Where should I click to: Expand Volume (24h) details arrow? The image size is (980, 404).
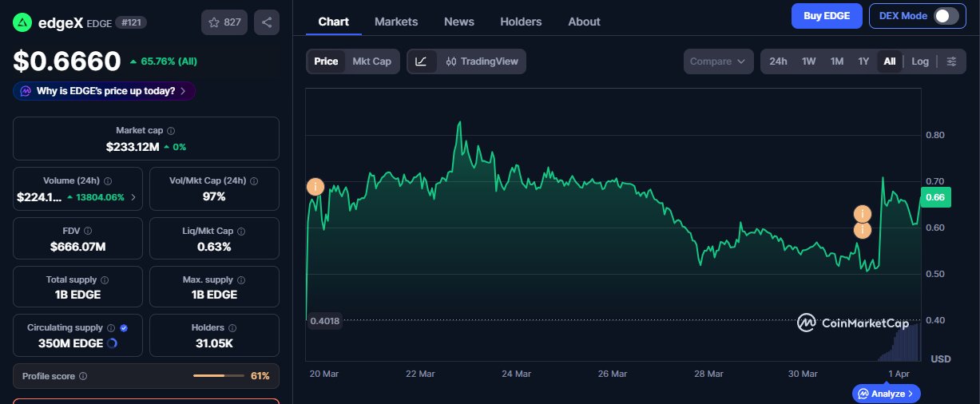pyautogui.click(x=133, y=197)
